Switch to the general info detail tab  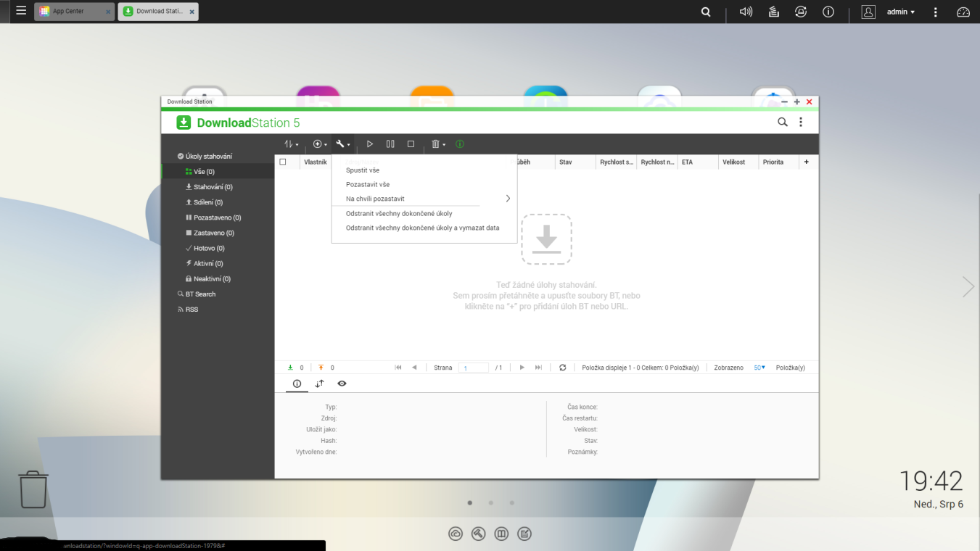click(297, 384)
